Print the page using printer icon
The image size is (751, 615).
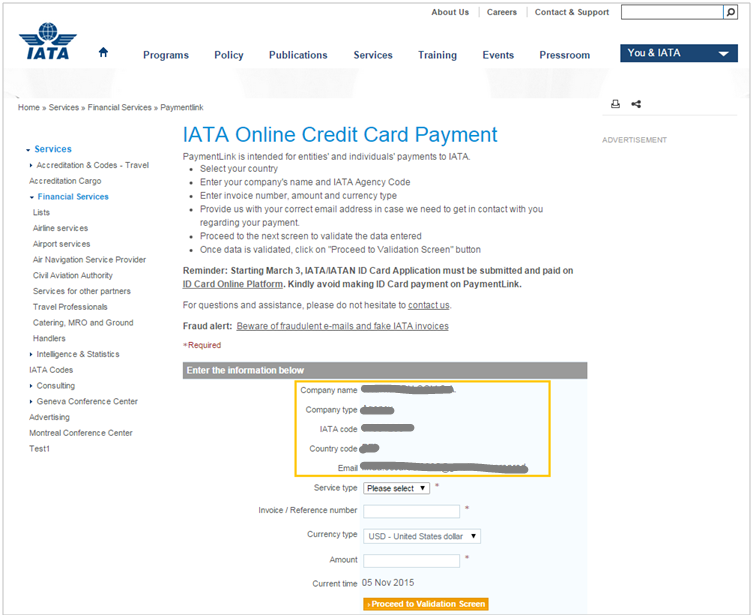tap(615, 104)
